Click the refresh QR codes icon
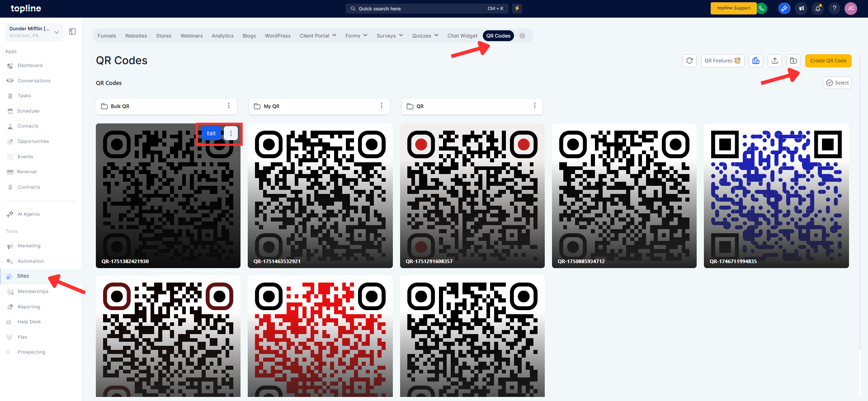 pos(689,61)
